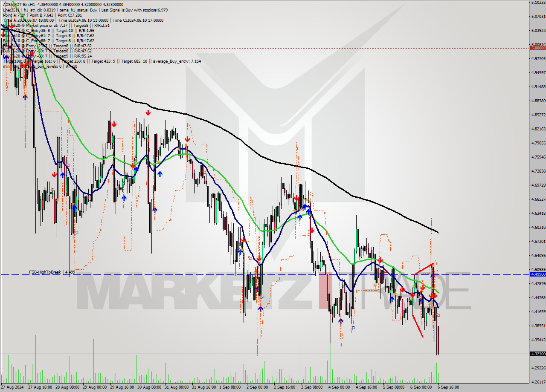Select the 'Last Signal is:Buy with stoploss:6.979' text
This screenshot has height=392, width=546.
point(135,10)
